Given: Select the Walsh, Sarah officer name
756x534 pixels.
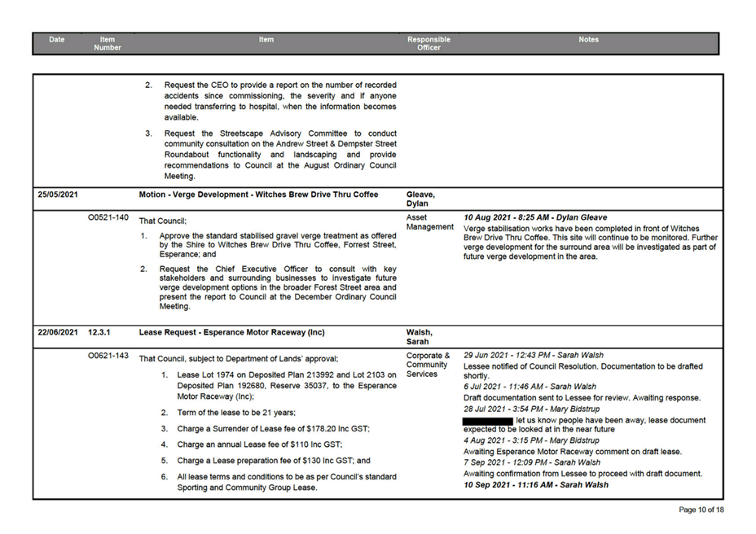Looking at the screenshot, I should pyautogui.click(x=420, y=337).
